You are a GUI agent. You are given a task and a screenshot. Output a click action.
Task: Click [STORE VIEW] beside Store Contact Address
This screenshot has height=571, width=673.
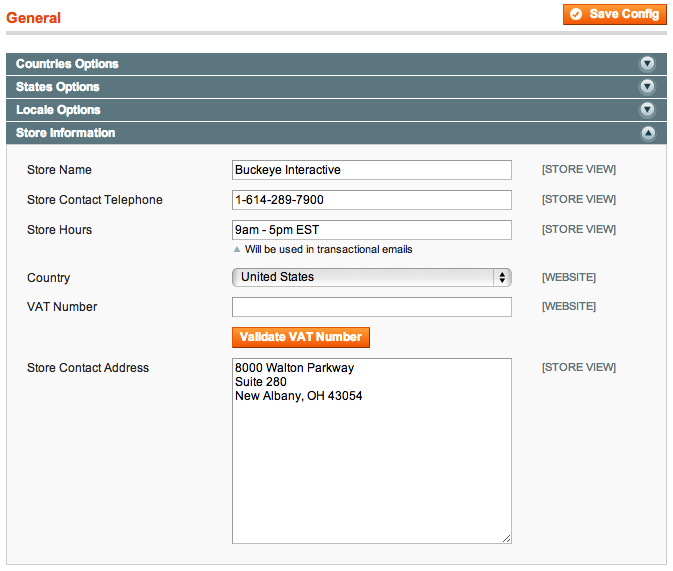(579, 368)
